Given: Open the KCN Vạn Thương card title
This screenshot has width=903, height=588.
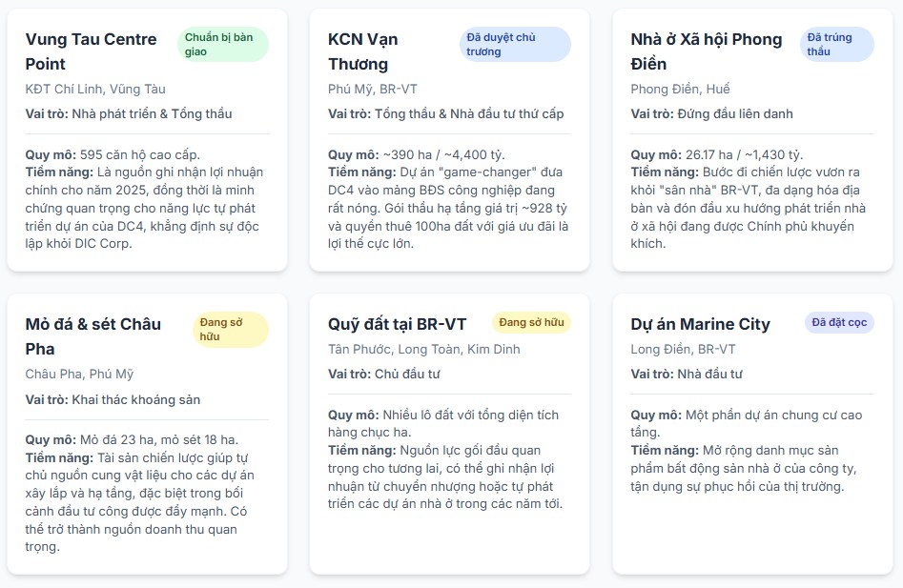Looking at the screenshot, I should pyautogui.click(x=363, y=51).
